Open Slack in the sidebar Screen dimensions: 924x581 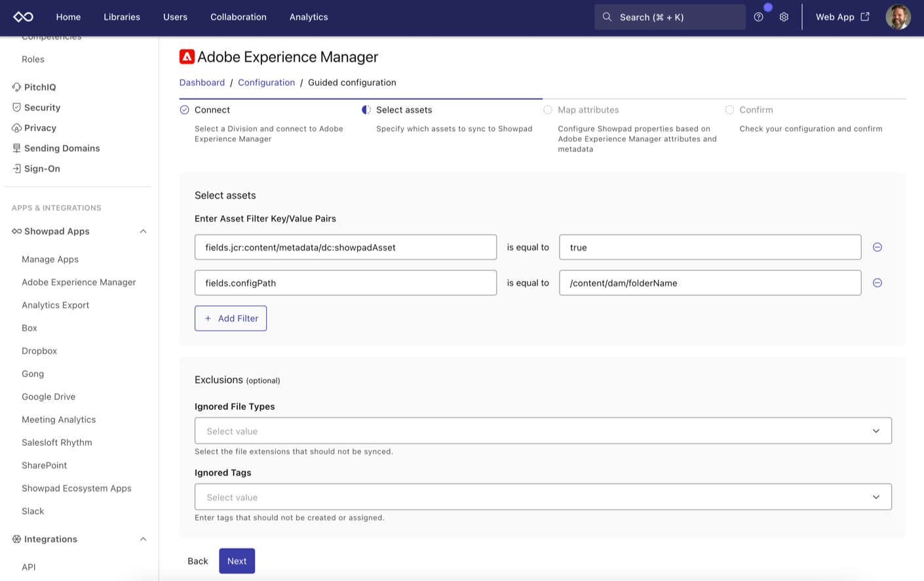33,511
